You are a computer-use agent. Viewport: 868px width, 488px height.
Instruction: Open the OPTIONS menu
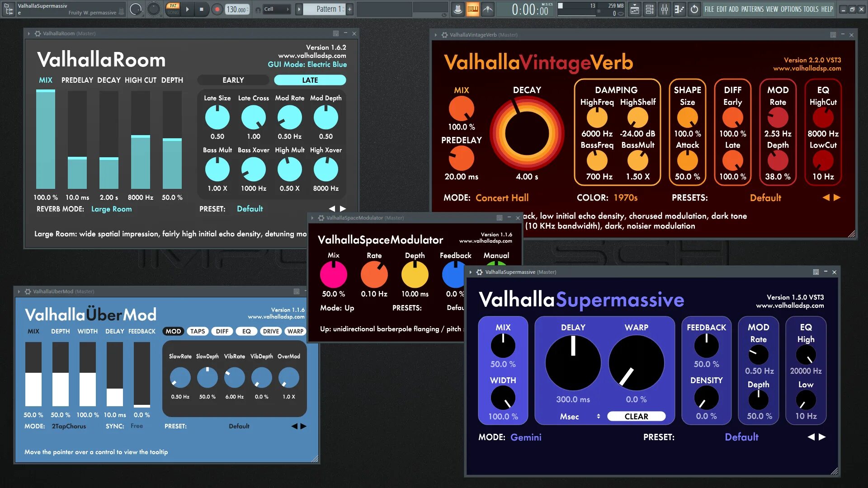pos(791,9)
